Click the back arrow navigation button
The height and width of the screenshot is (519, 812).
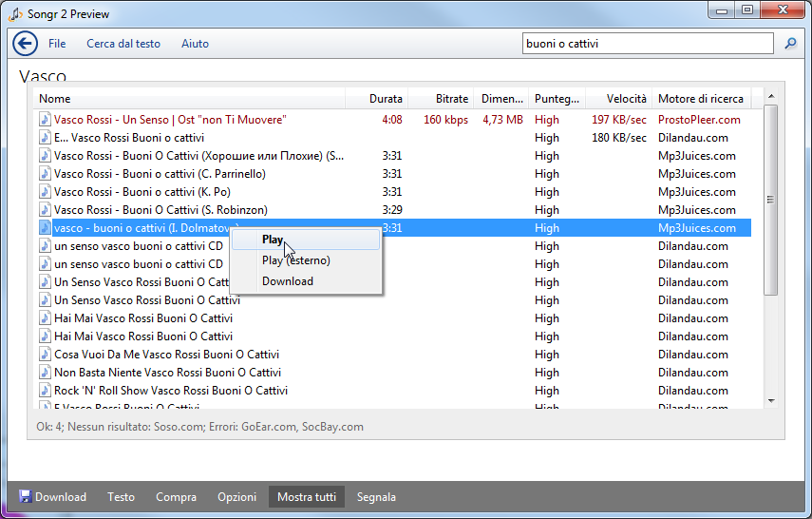(25, 43)
